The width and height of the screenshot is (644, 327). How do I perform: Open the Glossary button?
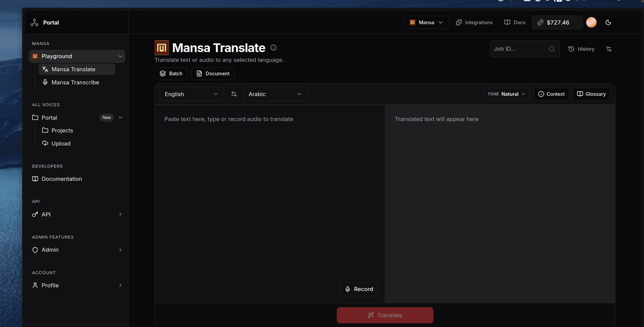coord(591,94)
